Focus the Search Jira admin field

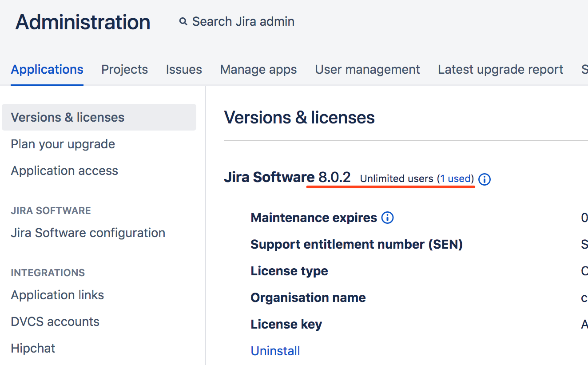tap(243, 22)
